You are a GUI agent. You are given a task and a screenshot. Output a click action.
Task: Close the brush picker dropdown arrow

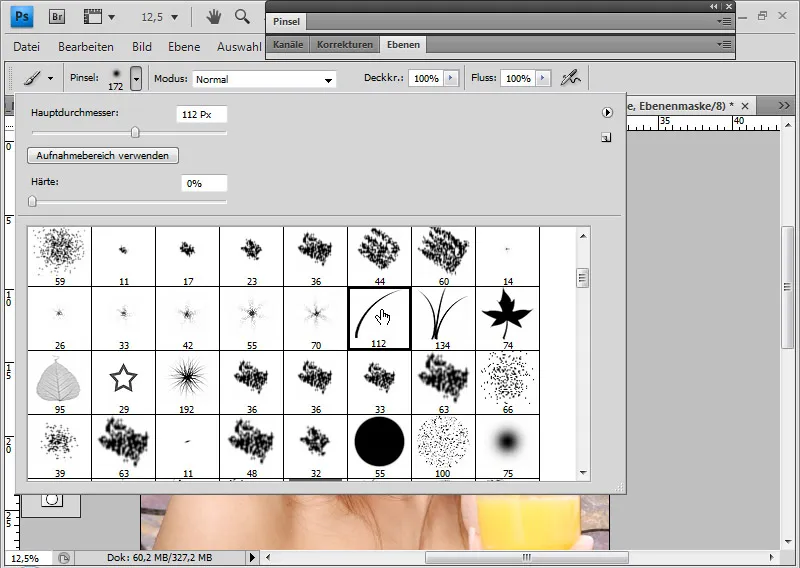tap(136, 79)
